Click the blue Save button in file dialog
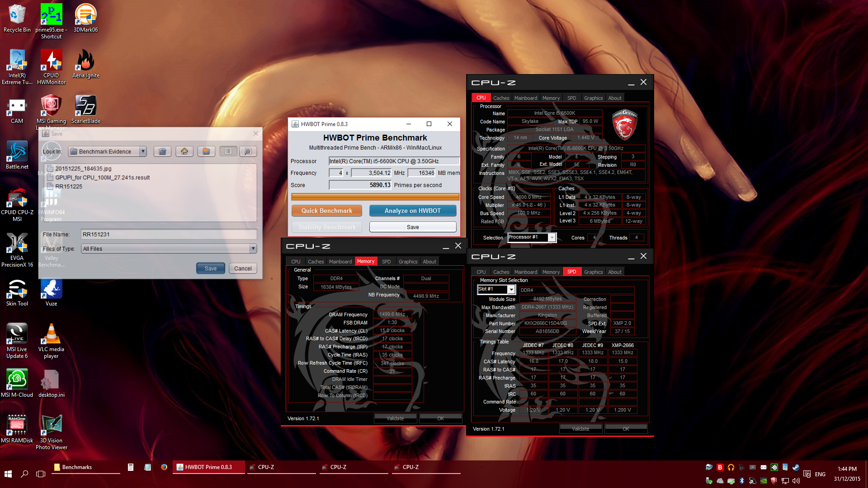The height and width of the screenshot is (488, 868). (211, 268)
